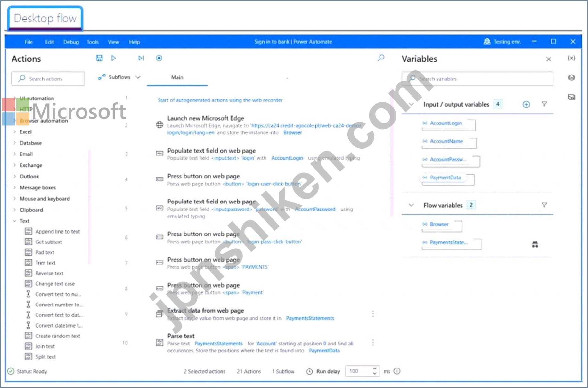588x388 pixels.
Task: Open flow search magnifier icon
Action: [381, 58]
